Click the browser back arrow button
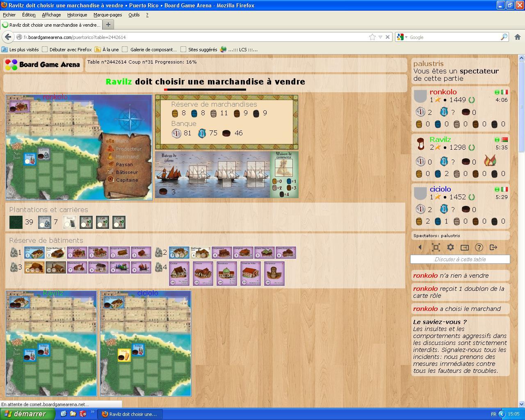525x420 pixels. point(8,37)
